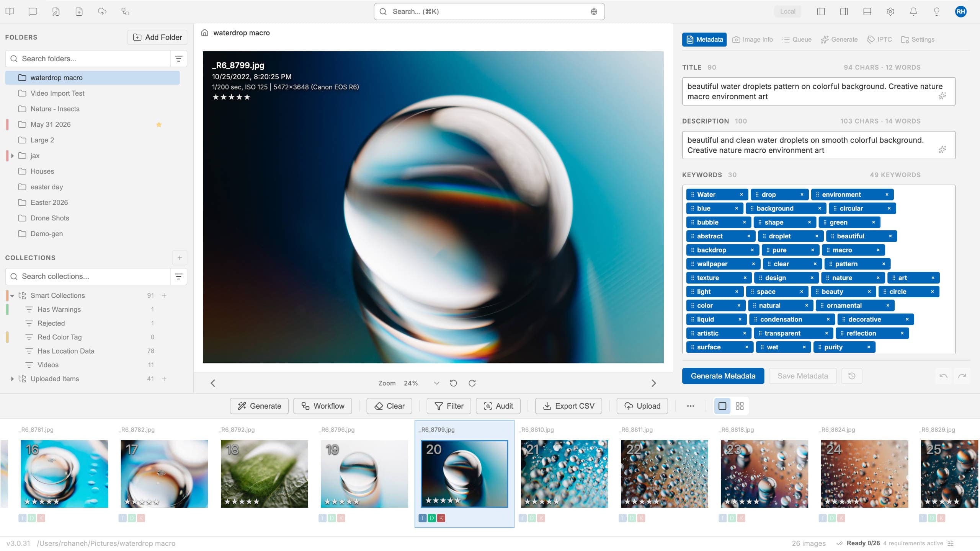Open the Settings tab in right panel
This screenshot has width=980, height=551.
coord(918,39)
